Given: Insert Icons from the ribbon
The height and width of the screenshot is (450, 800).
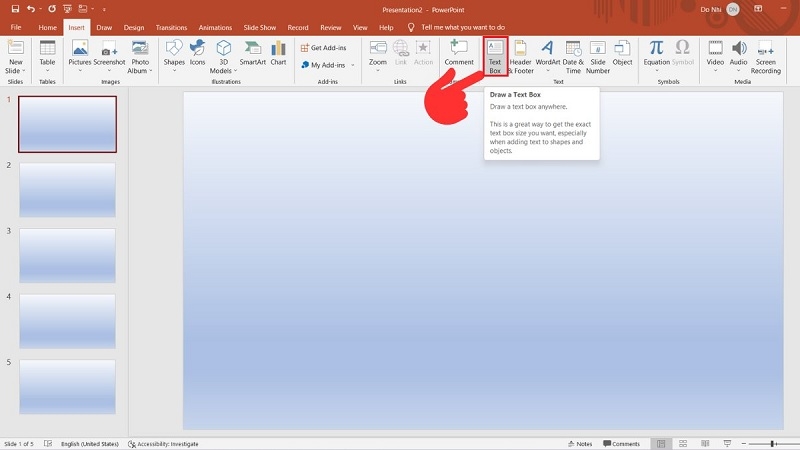Looking at the screenshot, I should click(x=197, y=53).
